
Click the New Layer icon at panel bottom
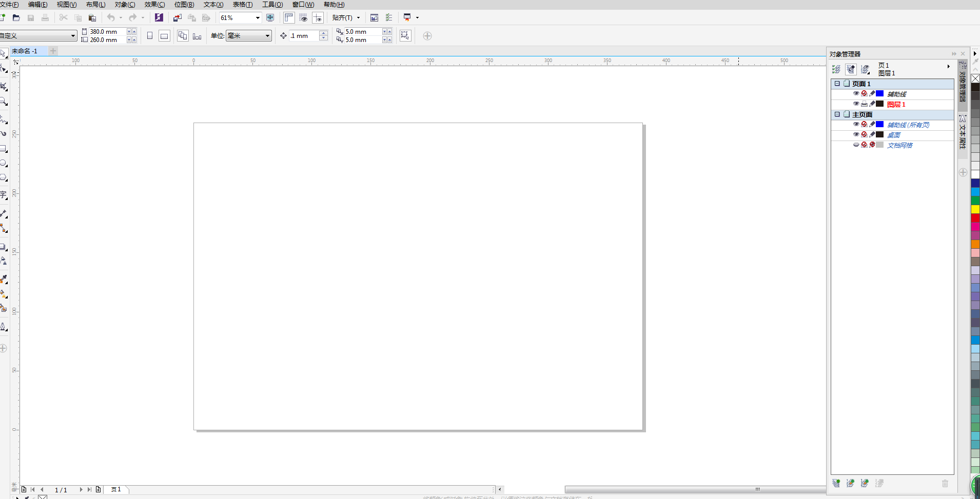[836, 483]
